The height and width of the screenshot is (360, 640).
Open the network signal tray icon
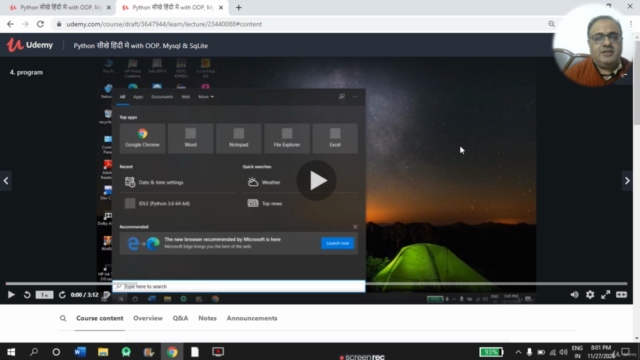(x=553, y=352)
